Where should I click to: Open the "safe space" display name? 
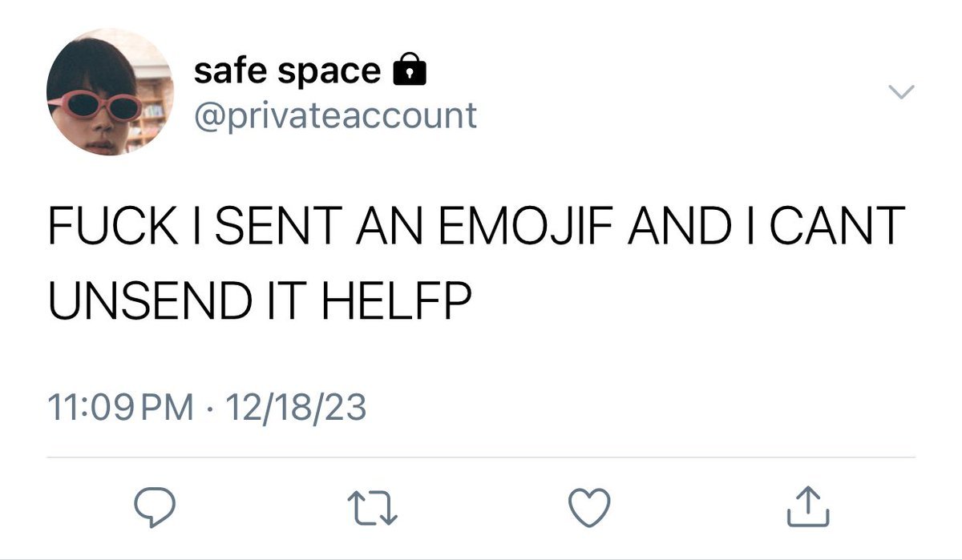click(287, 72)
